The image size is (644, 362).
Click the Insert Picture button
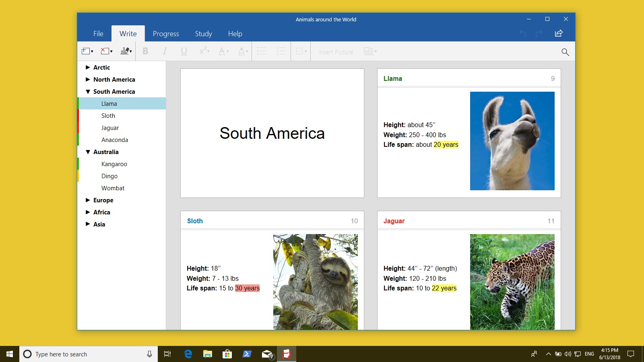335,51
